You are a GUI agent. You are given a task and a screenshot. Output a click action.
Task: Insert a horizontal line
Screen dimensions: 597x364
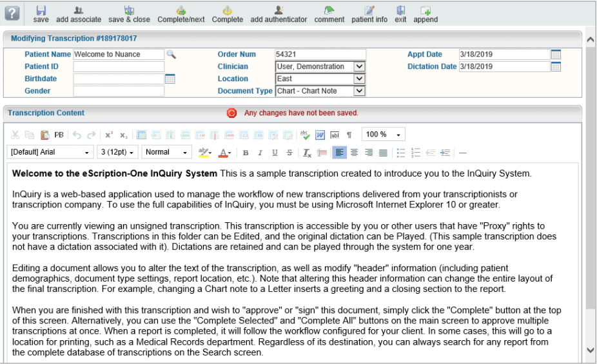coord(463,153)
